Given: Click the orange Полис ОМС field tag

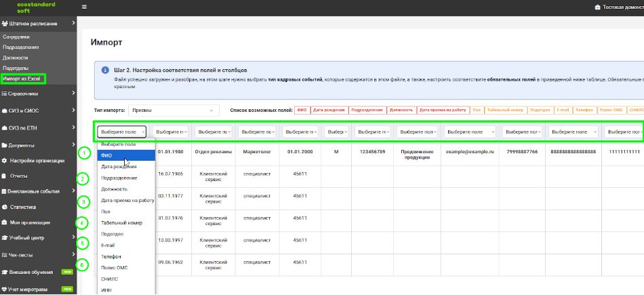Looking at the screenshot, I should 610,110.
